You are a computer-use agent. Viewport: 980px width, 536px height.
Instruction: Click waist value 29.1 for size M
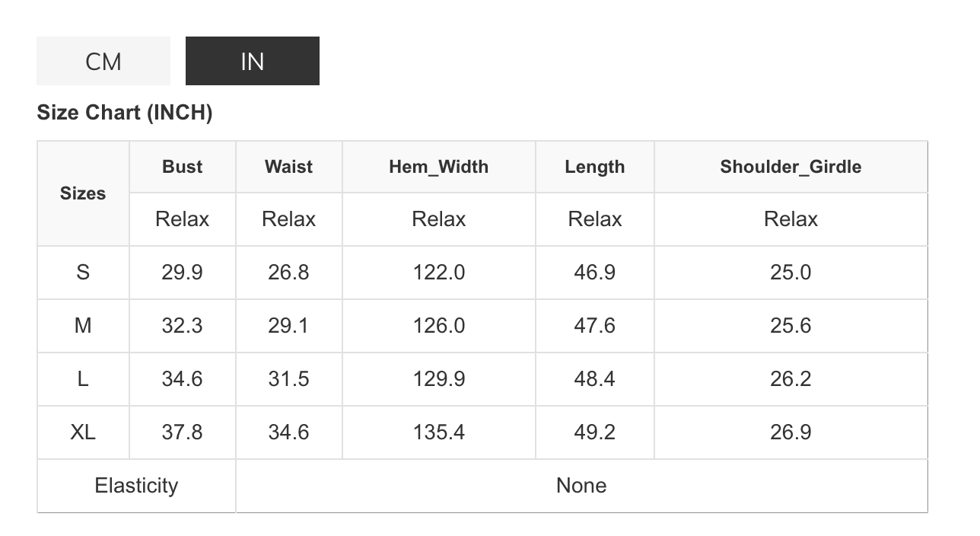click(x=288, y=326)
